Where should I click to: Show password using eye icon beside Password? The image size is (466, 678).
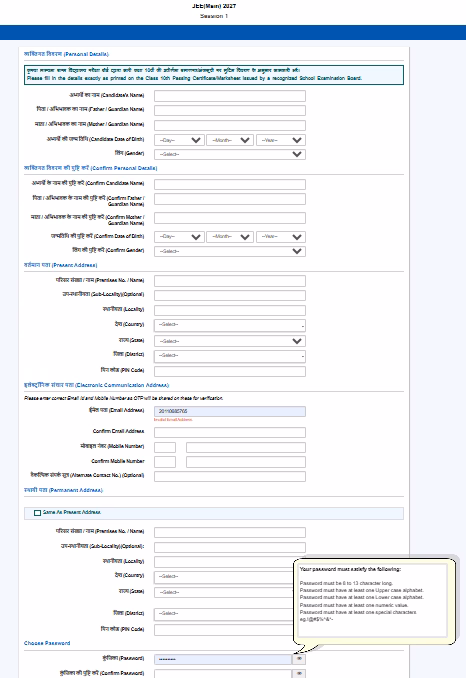click(x=299, y=659)
